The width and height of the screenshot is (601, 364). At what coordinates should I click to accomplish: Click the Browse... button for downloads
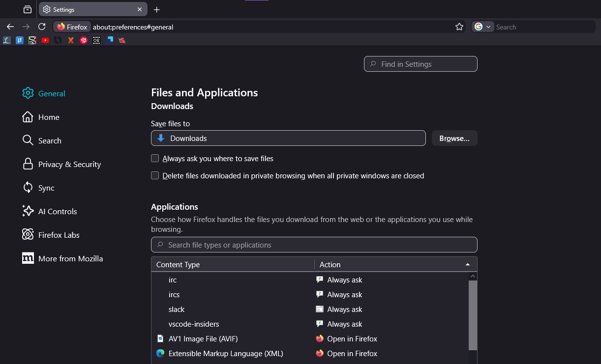click(x=454, y=139)
